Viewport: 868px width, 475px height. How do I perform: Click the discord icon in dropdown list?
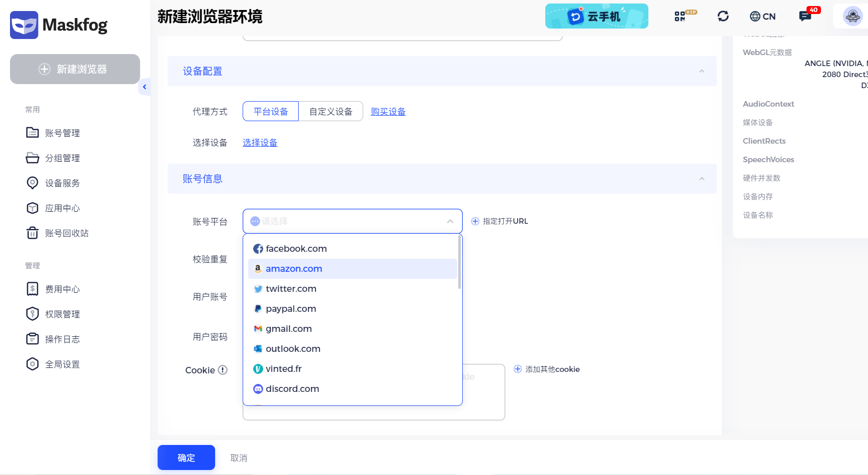258,389
